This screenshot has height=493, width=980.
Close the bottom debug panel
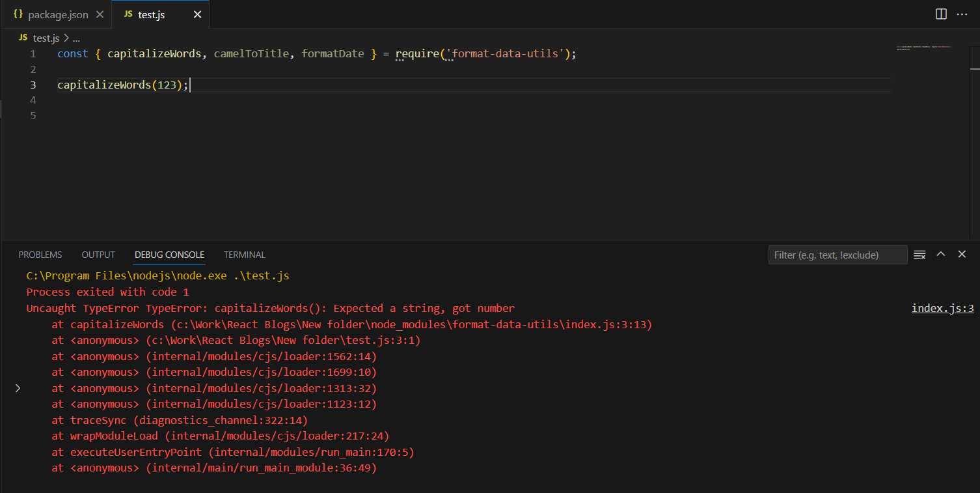(962, 255)
